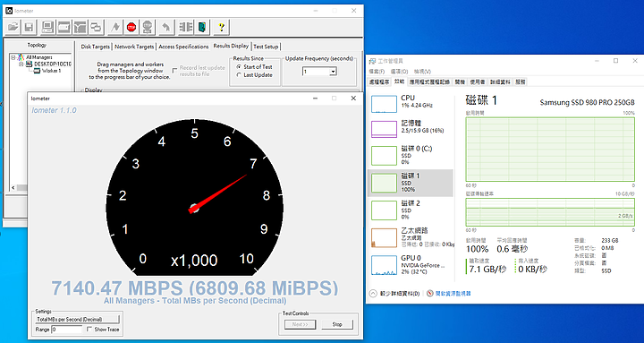Click the Disconnect Selected Worker bars icon
This screenshot has width=644, height=343.
click(186, 27)
